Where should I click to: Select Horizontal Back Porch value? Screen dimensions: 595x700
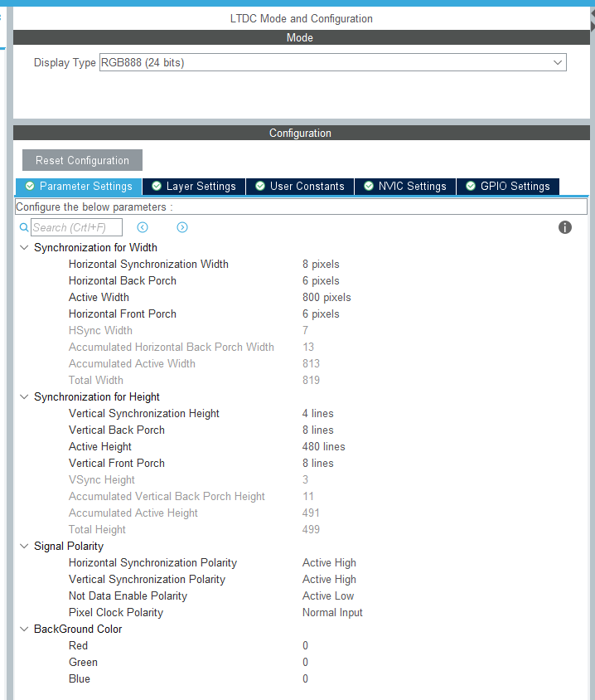(321, 281)
